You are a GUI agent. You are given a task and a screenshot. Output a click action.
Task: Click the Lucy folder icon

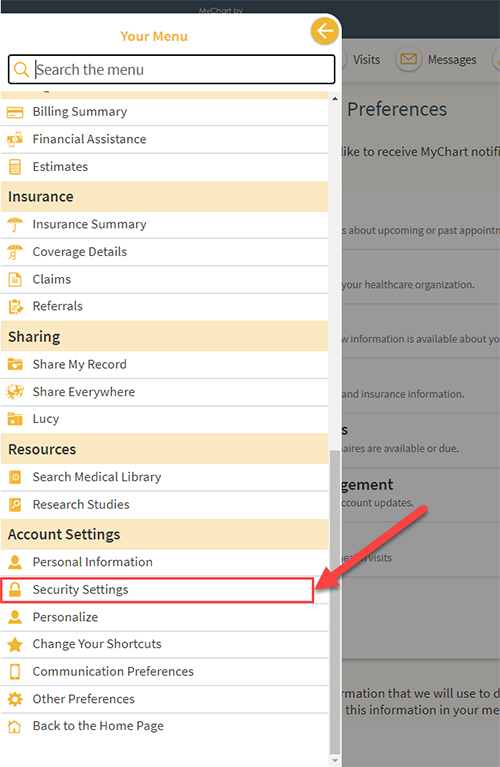tap(15, 419)
